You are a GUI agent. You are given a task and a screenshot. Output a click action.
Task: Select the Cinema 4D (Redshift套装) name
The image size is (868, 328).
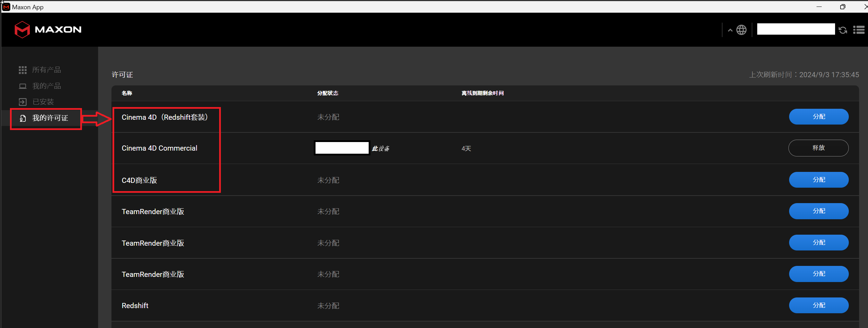click(165, 117)
